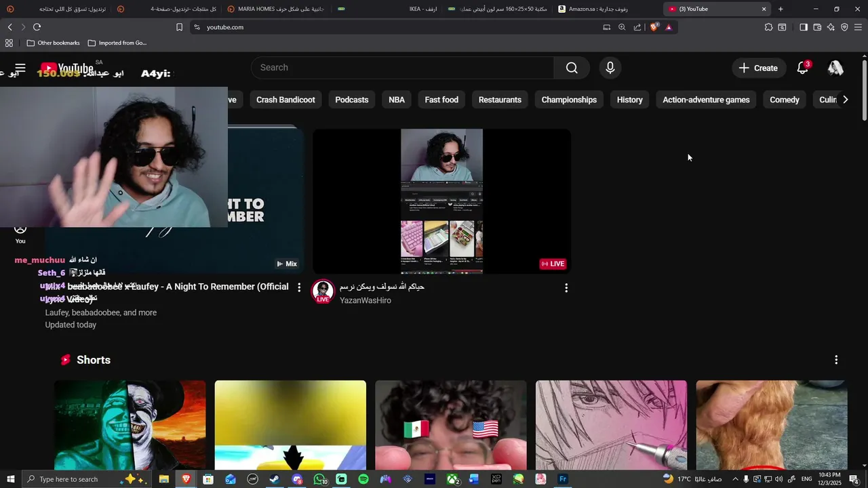Open Leo AI sparkle icon
Screen dimensions: 868x488
831,27
